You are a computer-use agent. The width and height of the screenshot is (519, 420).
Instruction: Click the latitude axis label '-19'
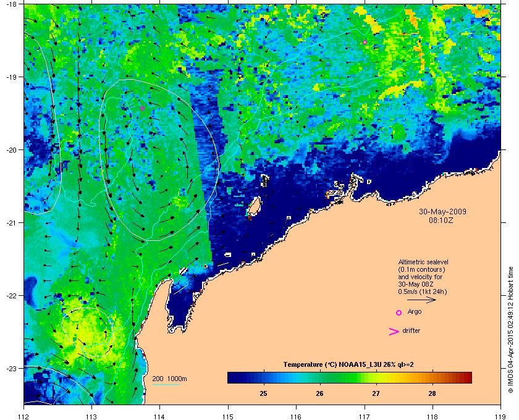pyautogui.click(x=11, y=77)
